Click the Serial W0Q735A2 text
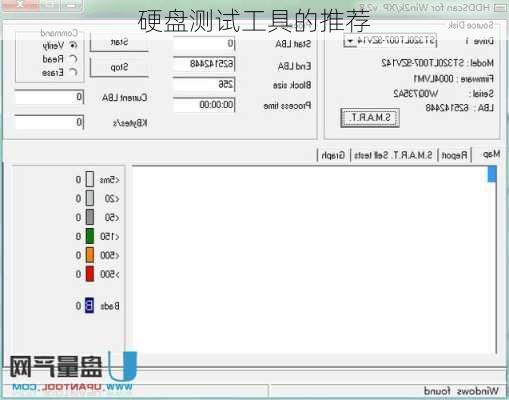 pyautogui.click(x=444, y=94)
